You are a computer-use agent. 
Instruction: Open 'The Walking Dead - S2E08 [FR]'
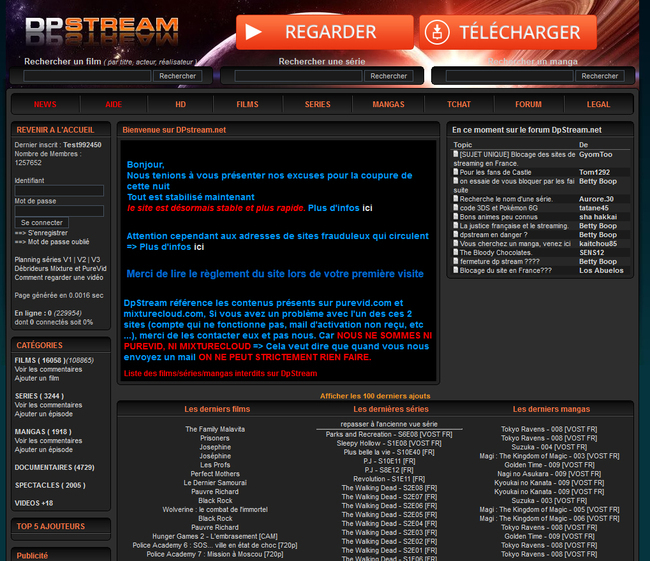click(389, 488)
